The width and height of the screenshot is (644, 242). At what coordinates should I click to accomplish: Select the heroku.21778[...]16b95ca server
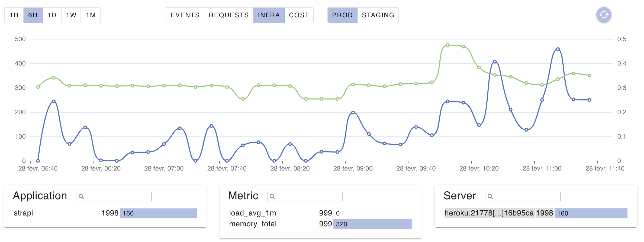(489, 213)
